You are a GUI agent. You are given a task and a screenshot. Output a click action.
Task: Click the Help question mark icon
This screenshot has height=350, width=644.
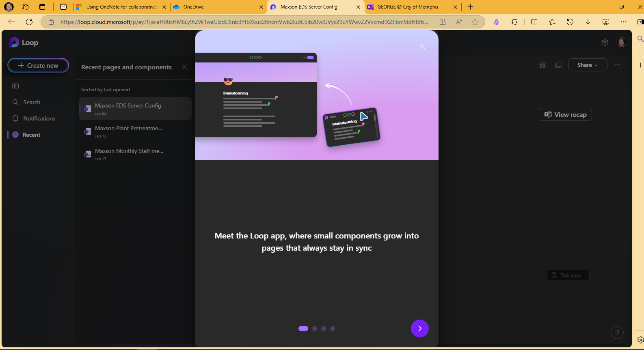(617, 333)
